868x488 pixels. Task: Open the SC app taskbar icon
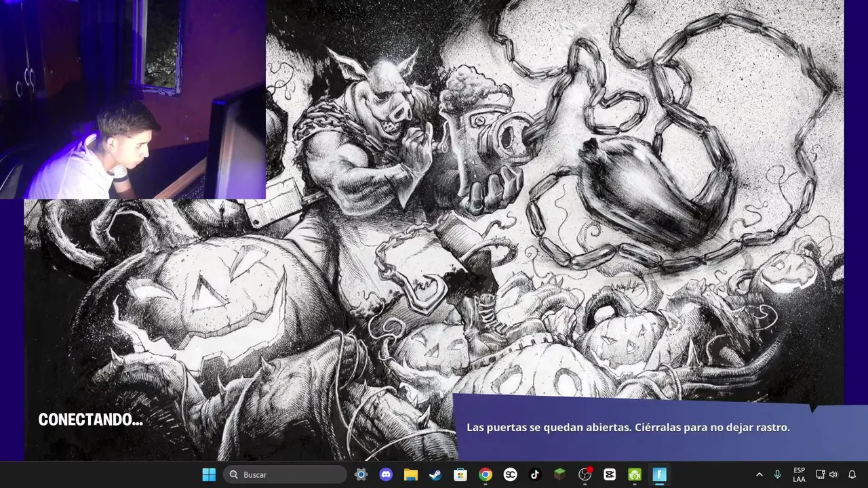510,474
